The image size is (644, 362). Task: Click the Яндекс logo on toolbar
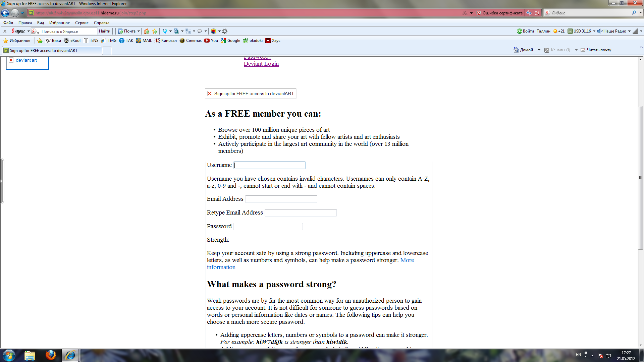(x=18, y=31)
